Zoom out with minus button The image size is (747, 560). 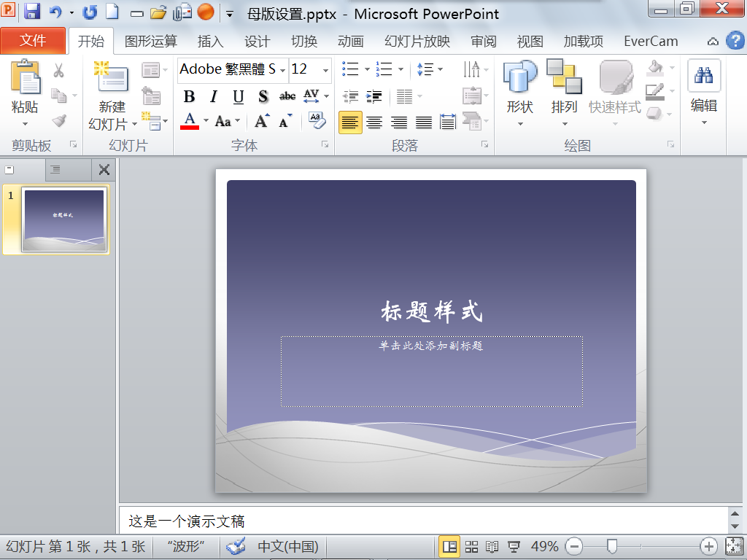(574, 546)
